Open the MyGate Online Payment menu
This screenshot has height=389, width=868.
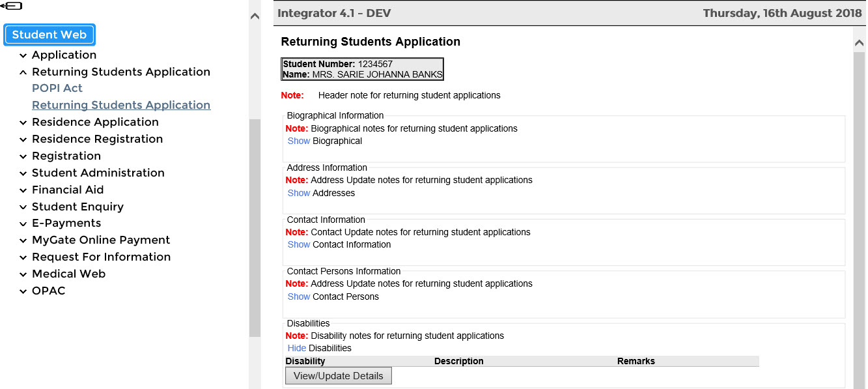pyautogui.click(x=101, y=240)
